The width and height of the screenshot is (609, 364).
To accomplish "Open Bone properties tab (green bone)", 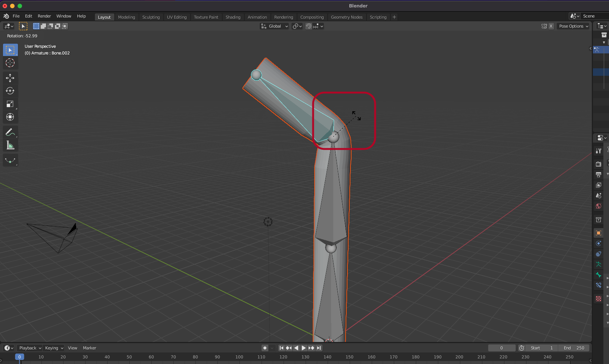I will coord(599,275).
